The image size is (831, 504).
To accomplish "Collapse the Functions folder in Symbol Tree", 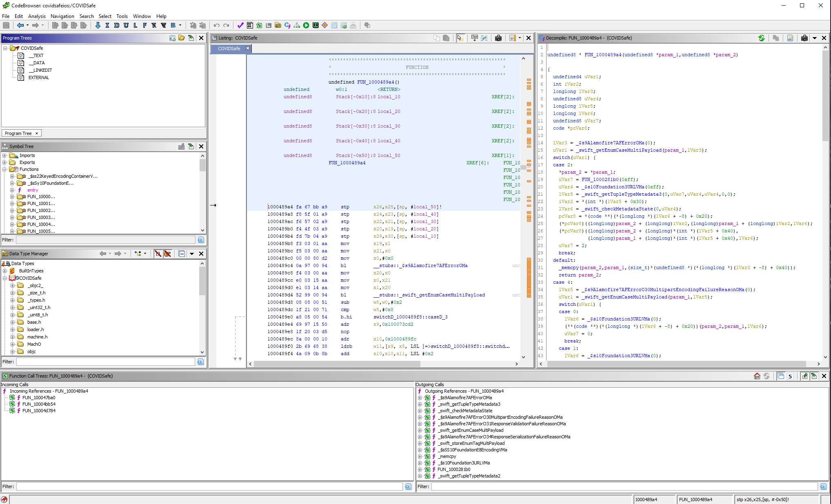I will click(4, 169).
